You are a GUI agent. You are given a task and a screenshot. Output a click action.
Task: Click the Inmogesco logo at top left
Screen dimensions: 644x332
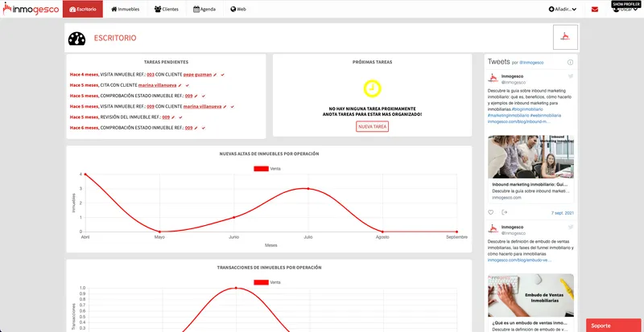click(x=31, y=9)
